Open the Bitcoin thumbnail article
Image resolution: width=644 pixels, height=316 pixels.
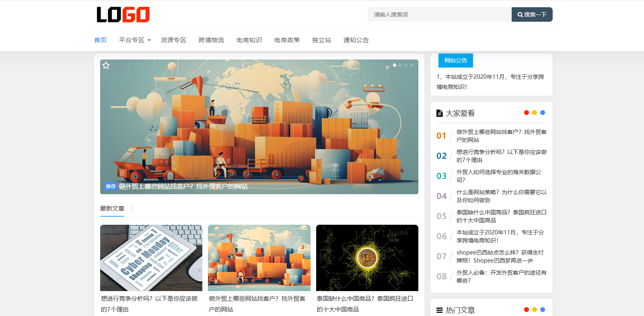point(367,258)
